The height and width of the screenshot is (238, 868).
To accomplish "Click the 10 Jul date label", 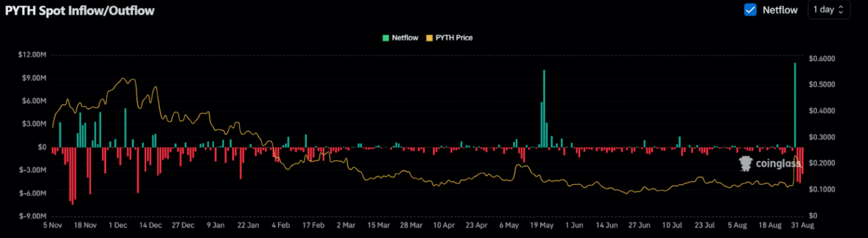I will [x=672, y=225].
